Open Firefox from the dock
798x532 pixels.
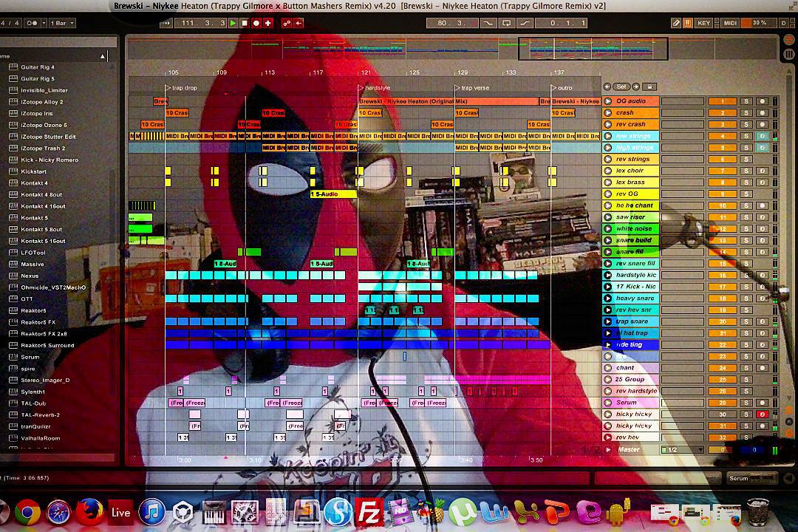click(89, 512)
